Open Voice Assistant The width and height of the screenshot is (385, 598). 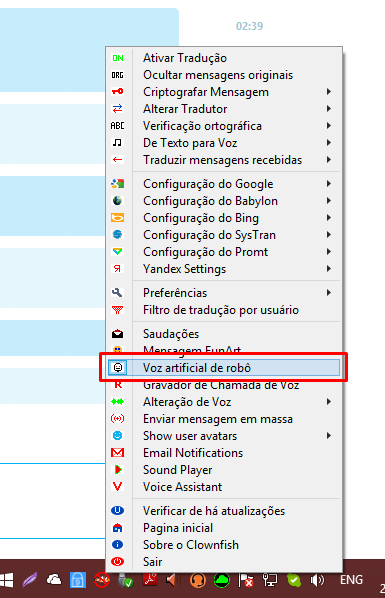click(224, 487)
